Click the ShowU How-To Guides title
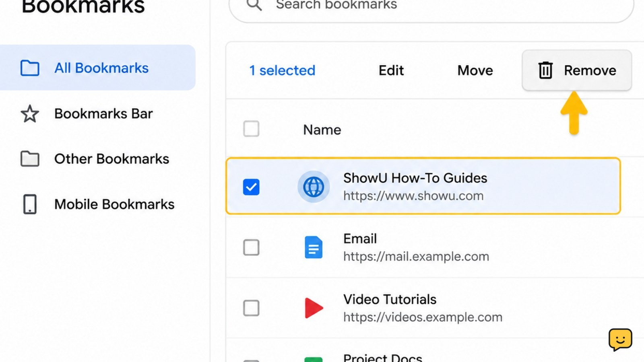Image resolution: width=644 pixels, height=362 pixels. point(415,178)
